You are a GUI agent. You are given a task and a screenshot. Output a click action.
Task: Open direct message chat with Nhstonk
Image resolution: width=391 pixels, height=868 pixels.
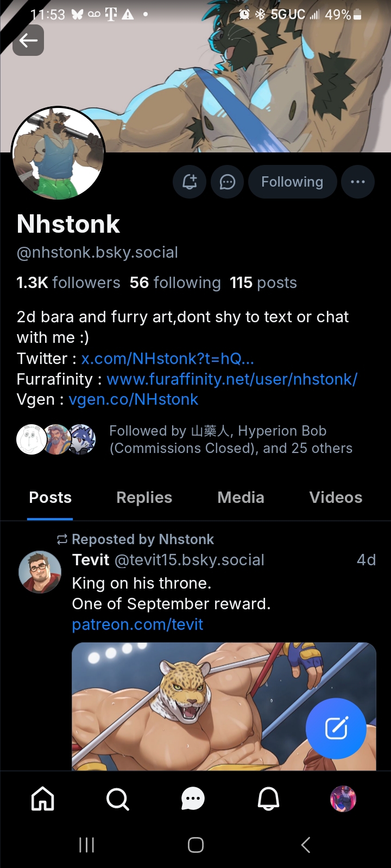point(227,182)
